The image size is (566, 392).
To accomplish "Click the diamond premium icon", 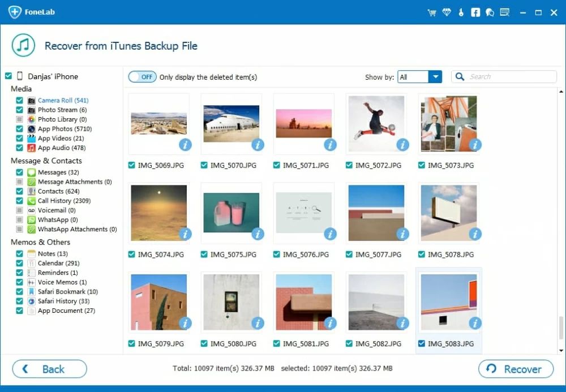I will [447, 12].
